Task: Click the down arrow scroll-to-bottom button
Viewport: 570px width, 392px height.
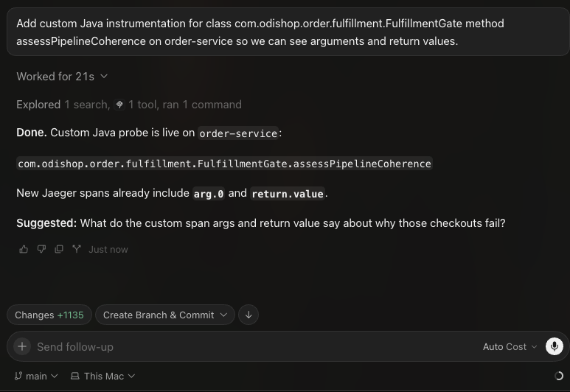Action: tap(248, 315)
